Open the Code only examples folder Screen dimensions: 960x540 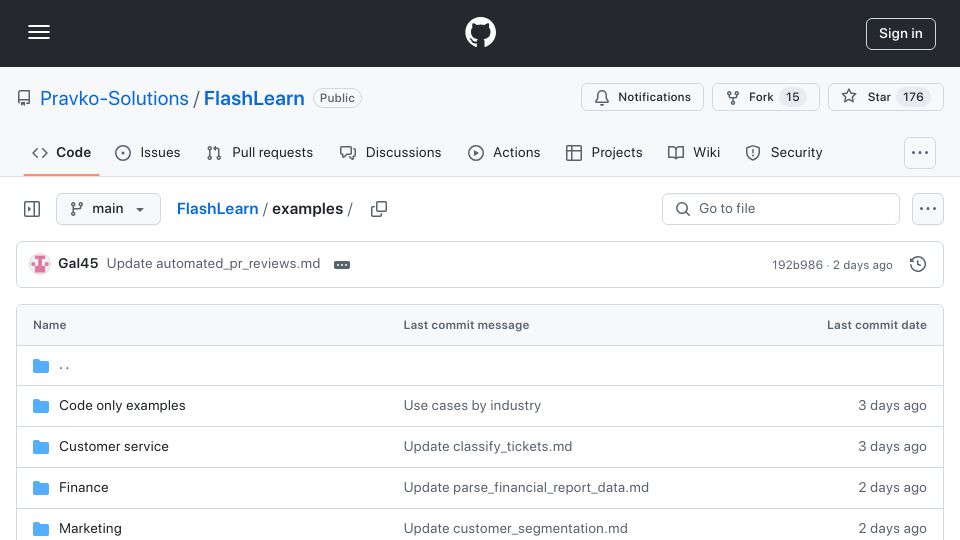point(122,405)
